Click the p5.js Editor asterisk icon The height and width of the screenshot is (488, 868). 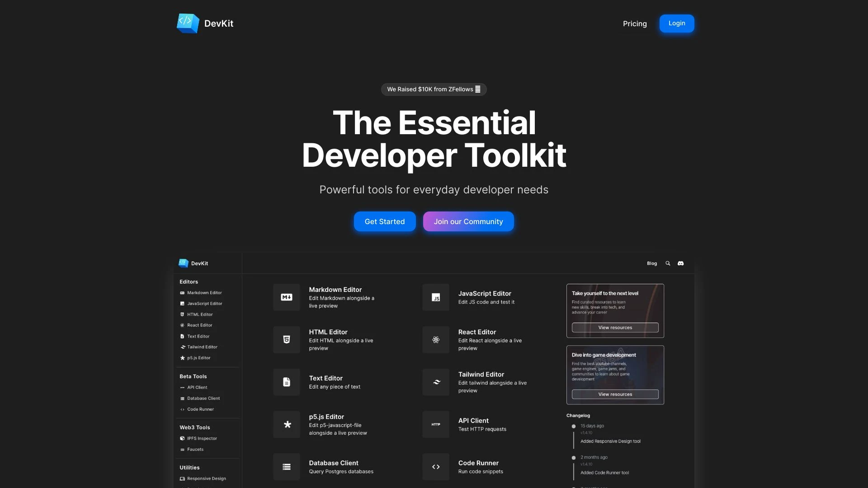286,424
